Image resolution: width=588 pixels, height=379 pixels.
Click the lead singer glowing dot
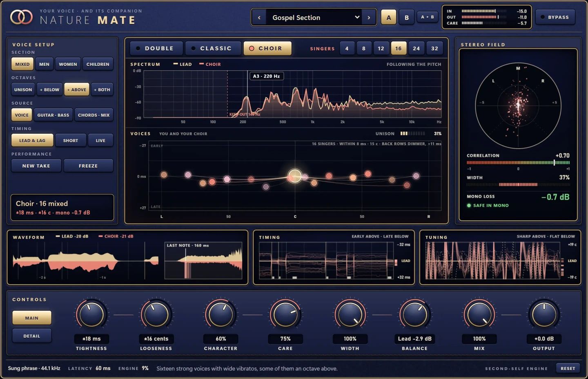294,176
